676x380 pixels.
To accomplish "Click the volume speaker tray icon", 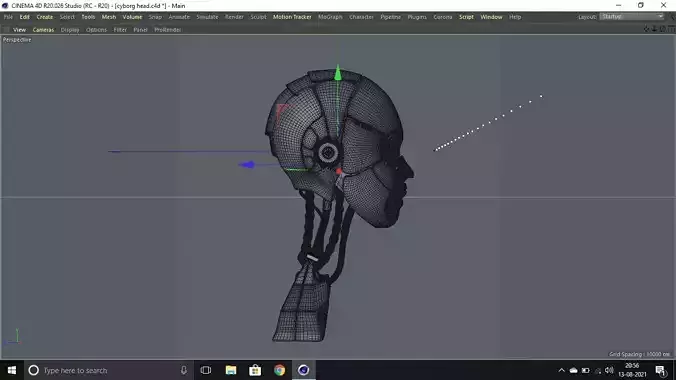I will 609,370.
